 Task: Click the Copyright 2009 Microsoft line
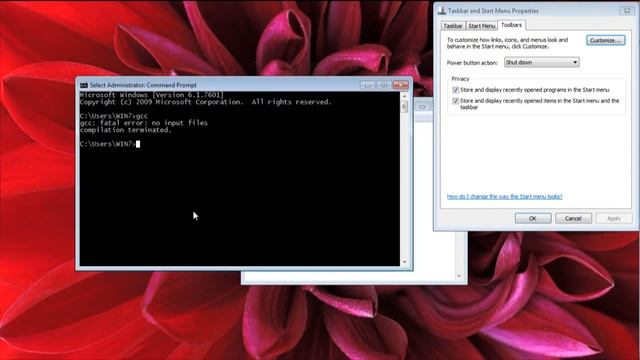coord(205,102)
